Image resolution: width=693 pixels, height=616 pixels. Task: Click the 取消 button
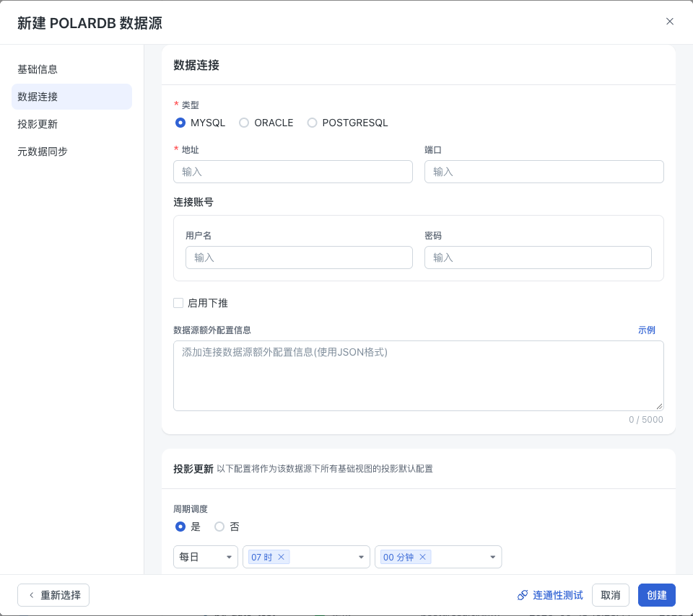click(x=611, y=595)
